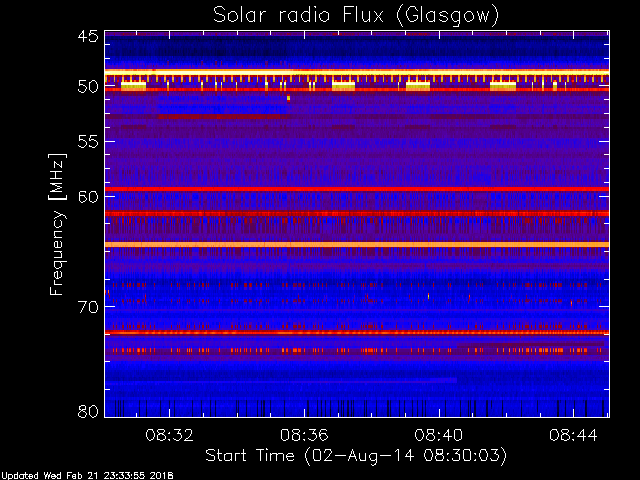Viewport: 640px width, 480px height.
Task: Select the 08:44 time tick label
Action: (x=573, y=435)
